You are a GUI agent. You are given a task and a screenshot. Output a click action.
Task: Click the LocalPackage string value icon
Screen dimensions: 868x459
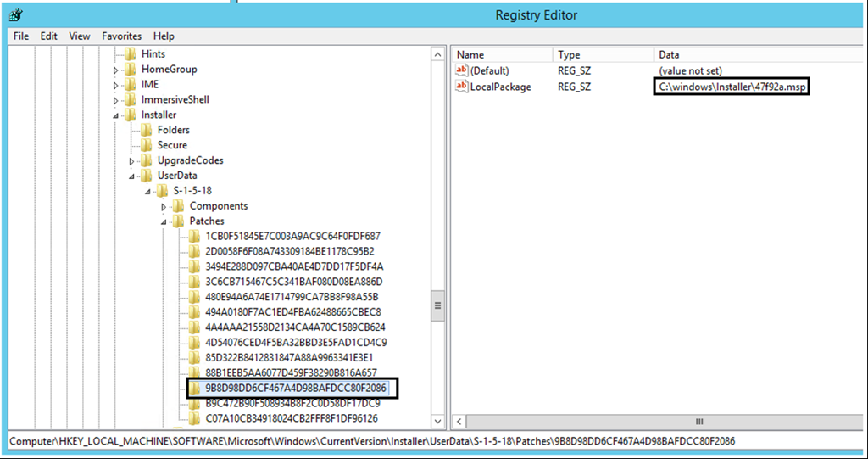[462, 87]
